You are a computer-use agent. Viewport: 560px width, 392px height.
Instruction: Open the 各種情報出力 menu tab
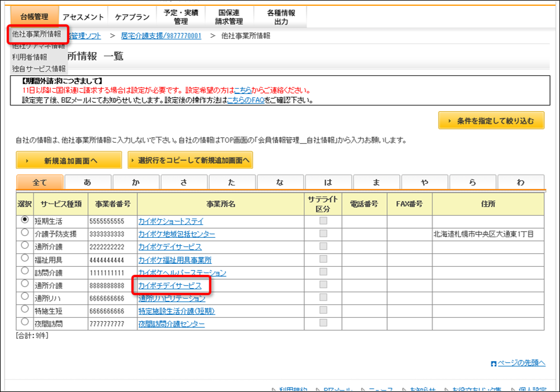[x=281, y=17]
